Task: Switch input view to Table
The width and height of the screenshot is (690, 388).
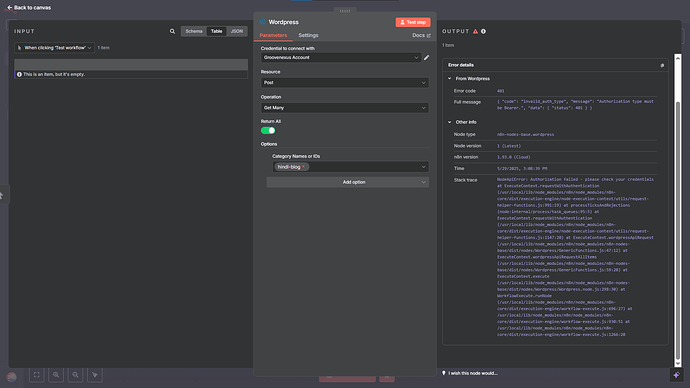Action: click(217, 31)
